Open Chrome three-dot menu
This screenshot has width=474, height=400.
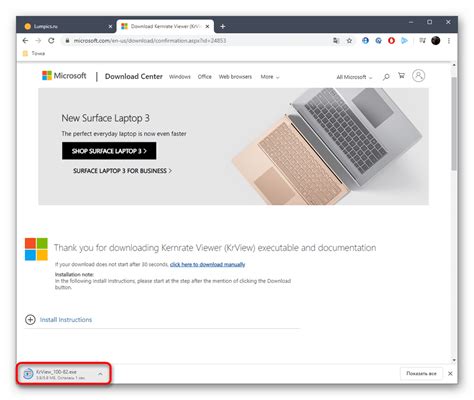click(449, 41)
